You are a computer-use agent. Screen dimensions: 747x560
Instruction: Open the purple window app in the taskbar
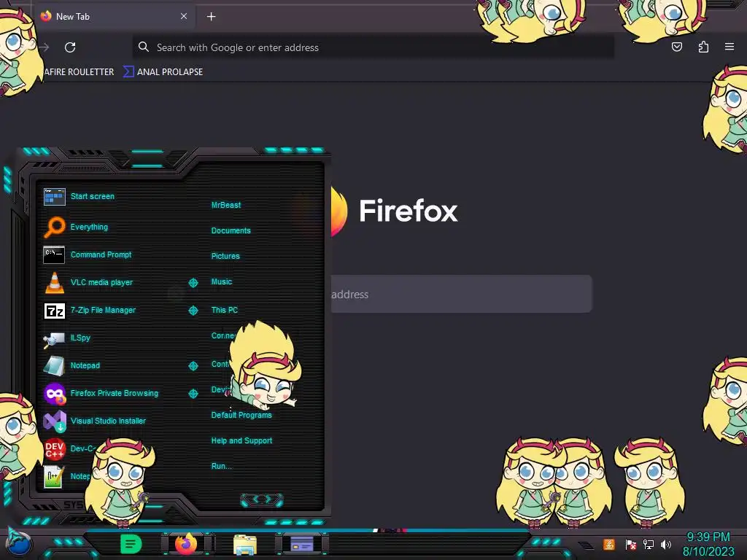tap(302, 544)
